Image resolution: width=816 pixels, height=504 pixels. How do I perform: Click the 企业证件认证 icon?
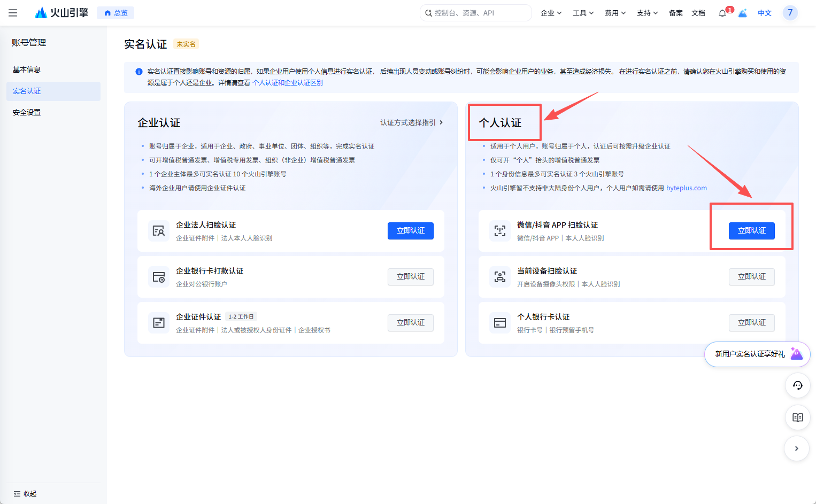pyautogui.click(x=159, y=323)
